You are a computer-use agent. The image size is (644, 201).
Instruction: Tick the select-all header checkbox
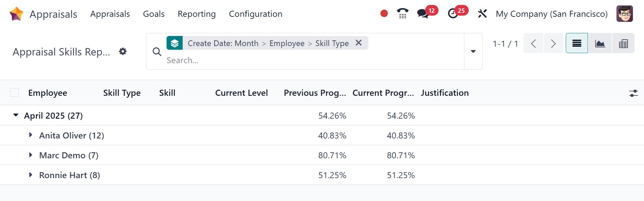14,92
